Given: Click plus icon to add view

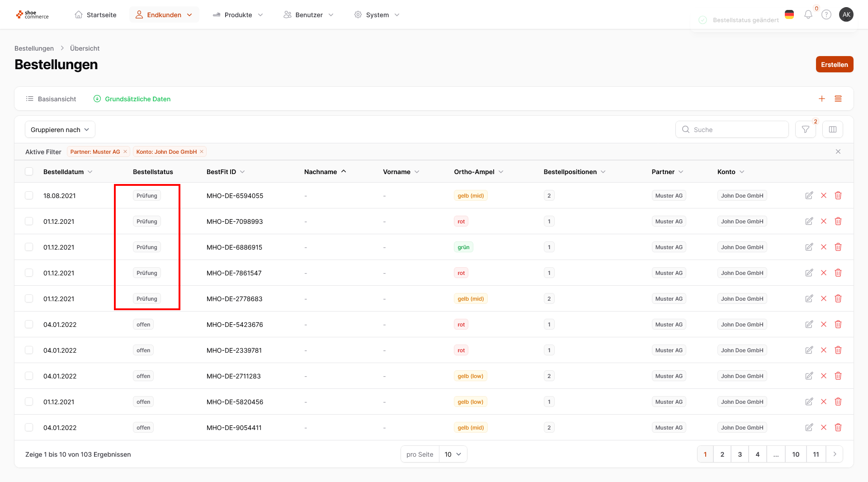Looking at the screenshot, I should click(x=821, y=99).
